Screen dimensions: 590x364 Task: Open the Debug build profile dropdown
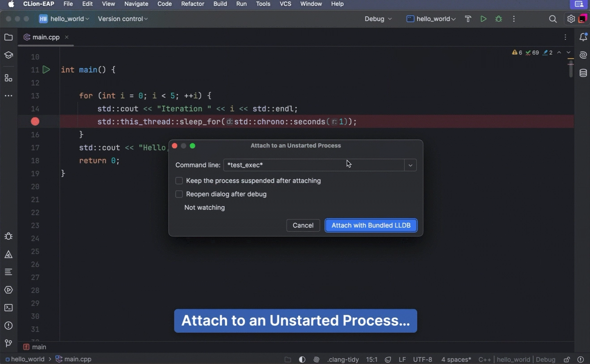pyautogui.click(x=378, y=19)
